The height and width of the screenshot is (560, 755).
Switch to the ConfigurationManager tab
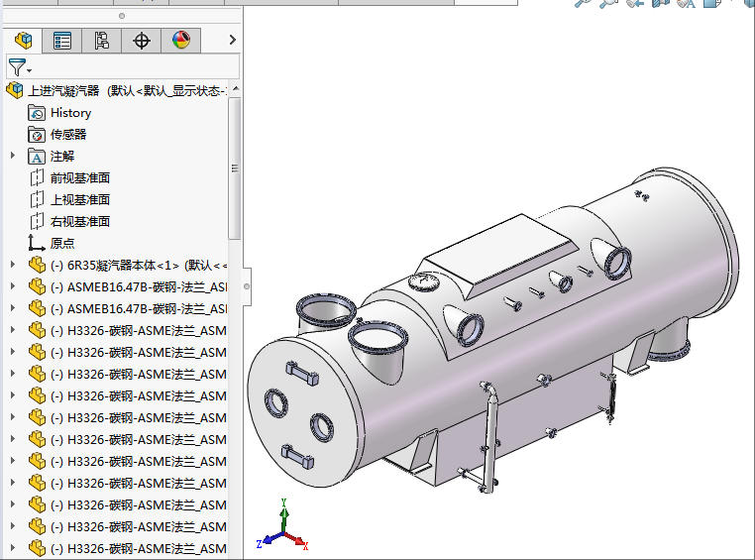(x=102, y=40)
